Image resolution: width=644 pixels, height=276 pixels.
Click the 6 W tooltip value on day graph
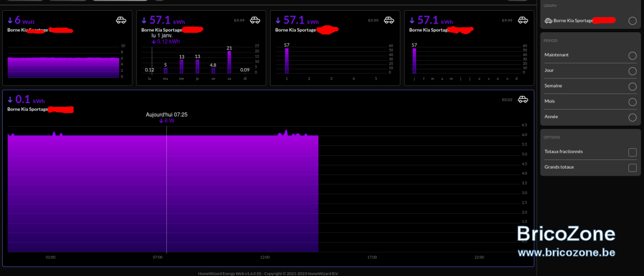pyautogui.click(x=166, y=121)
